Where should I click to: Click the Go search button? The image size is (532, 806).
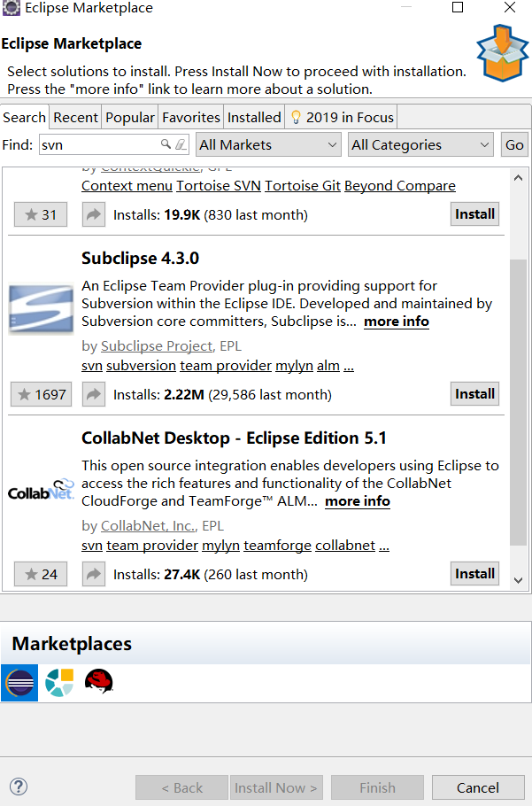coord(514,145)
